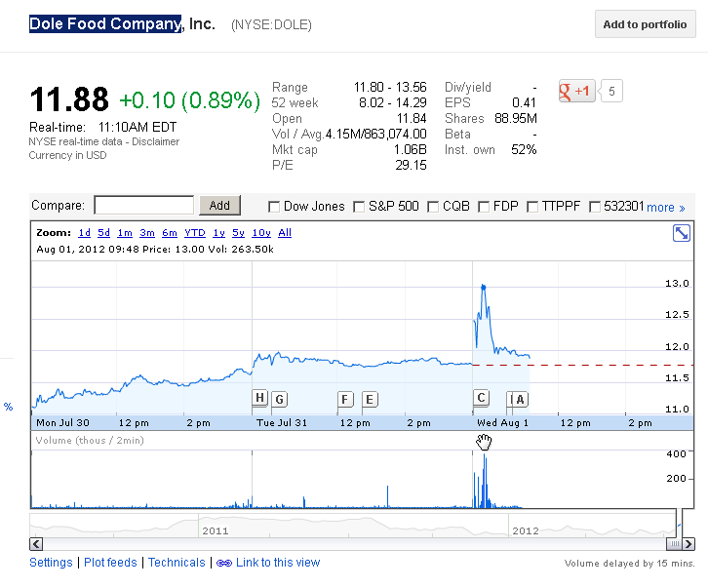708x588 pixels.
Task: Open news marker G on the chart
Action: (x=280, y=399)
